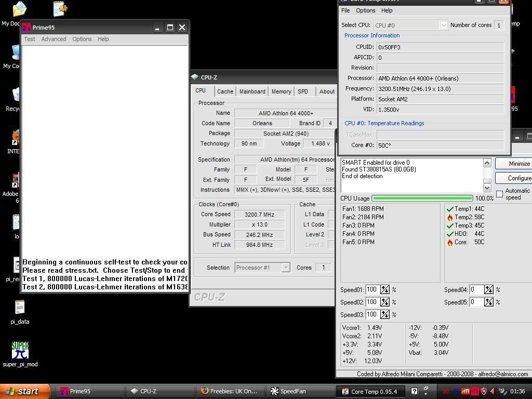The width and height of the screenshot is (532, 399).
Task: Open the Help menu in Prime95
Action: click(x=103, y=39)
